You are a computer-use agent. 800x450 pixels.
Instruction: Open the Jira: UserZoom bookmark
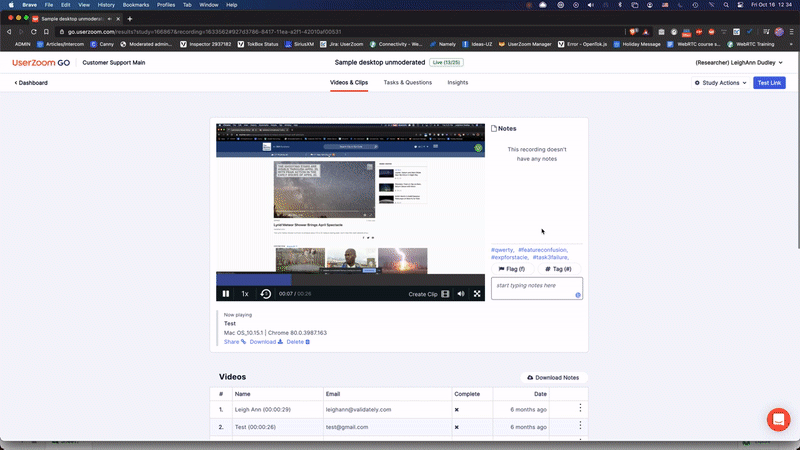(341, 44)
